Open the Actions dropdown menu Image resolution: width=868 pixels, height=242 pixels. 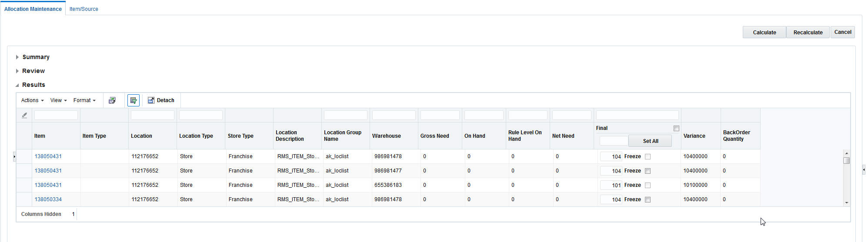[33, 100]
